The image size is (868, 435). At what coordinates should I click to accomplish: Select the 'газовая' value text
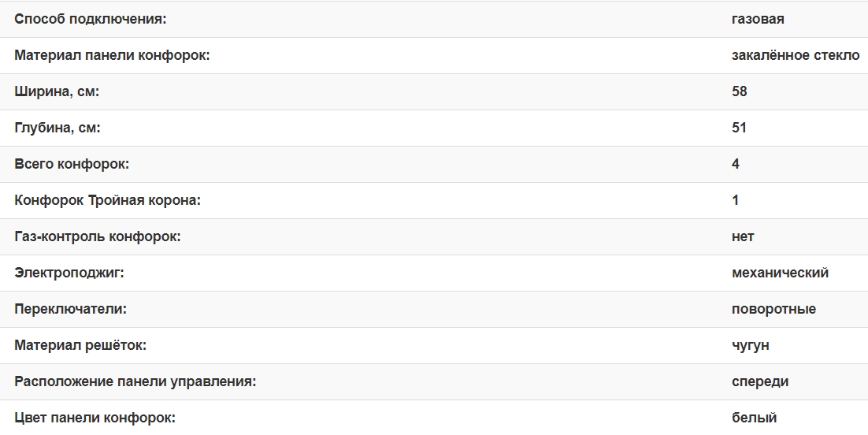point(758,19)
